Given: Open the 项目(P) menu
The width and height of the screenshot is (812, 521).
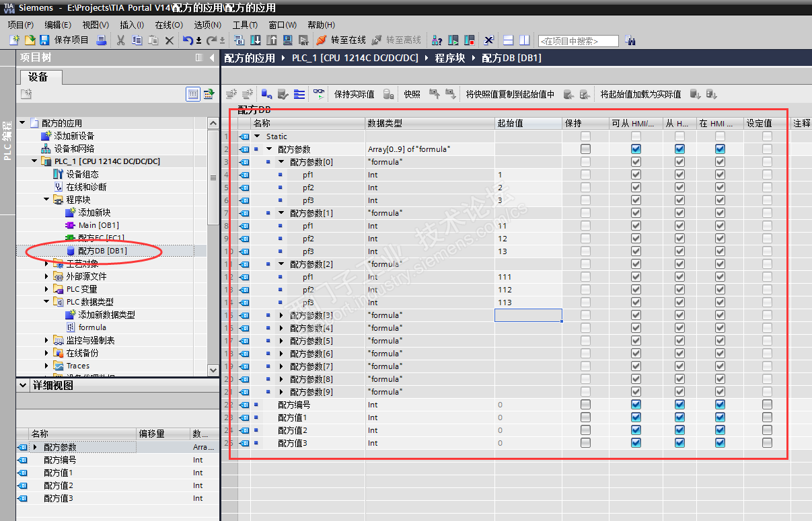Looking at the screenshot, I should click(x=21, y=25).
